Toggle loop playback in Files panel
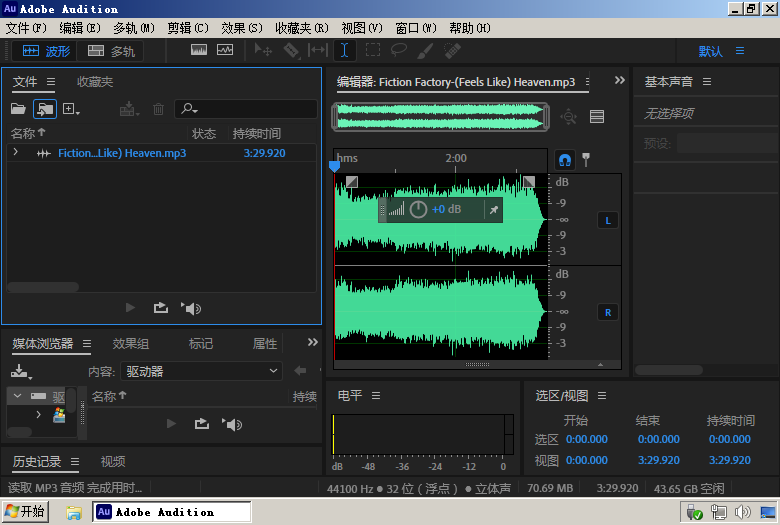 click(161, 308)
